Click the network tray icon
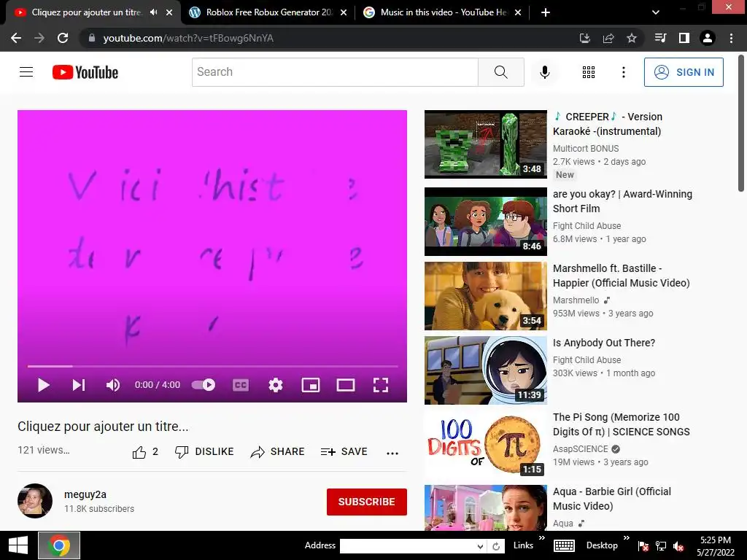The width and height of the screenshot is (747, 560). pos(661,546)
